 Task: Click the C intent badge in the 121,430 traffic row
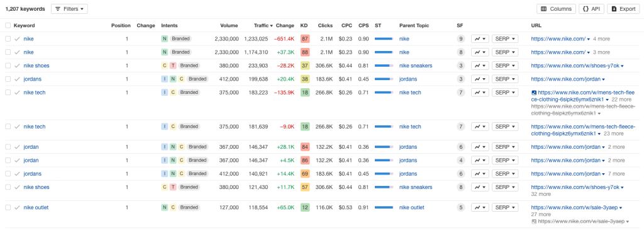(x=165, y=187)
